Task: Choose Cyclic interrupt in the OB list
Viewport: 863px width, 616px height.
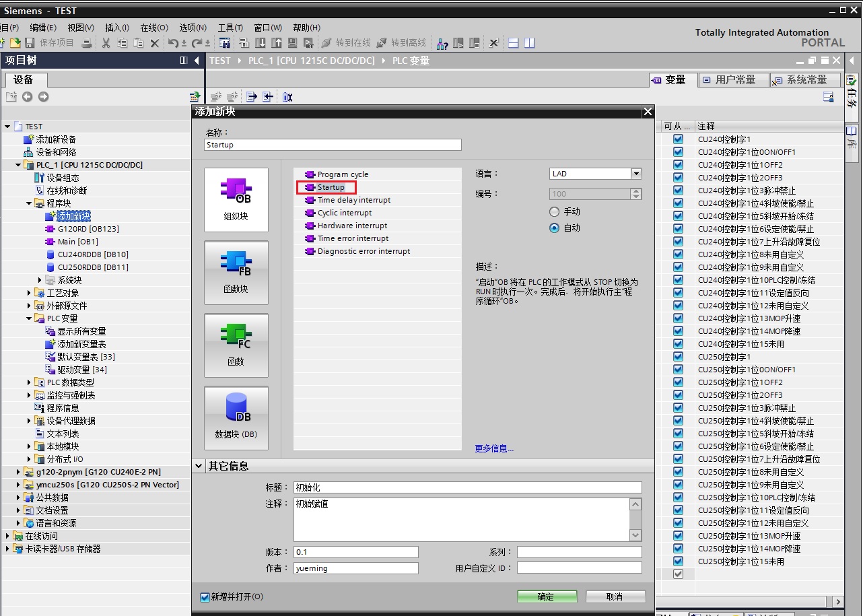Action: pyautogui.click(x=344, y=213)
